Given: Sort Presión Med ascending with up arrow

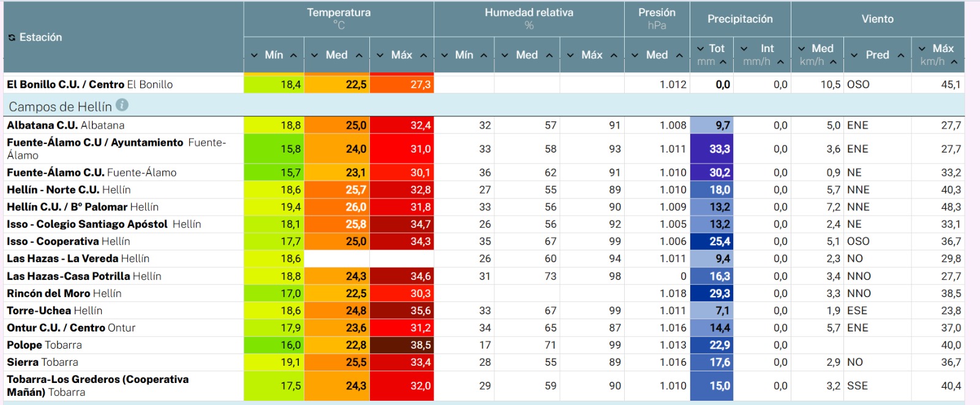Looking at the screenshot, I should coord(679,55).
